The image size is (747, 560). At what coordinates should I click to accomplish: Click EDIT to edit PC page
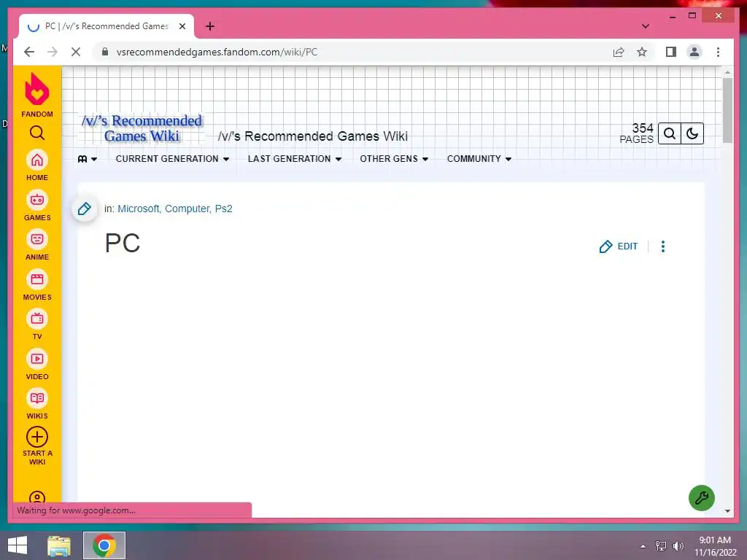pos(619,246)
